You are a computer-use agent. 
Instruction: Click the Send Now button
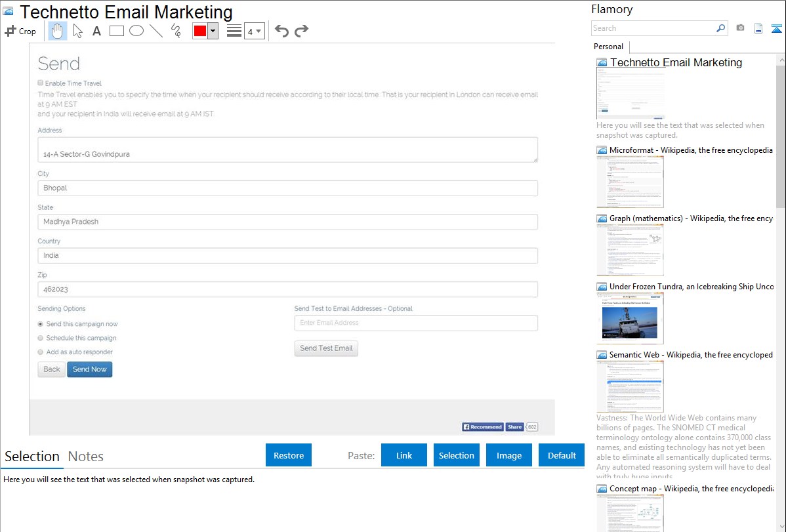pyautogui.click(x=90, y=369)
